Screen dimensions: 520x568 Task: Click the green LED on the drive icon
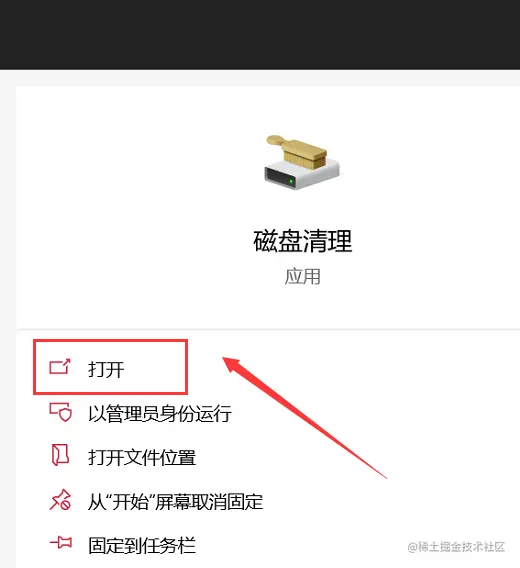[x=291, y=181]
